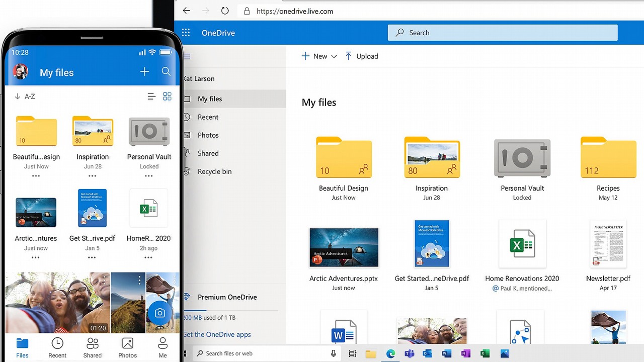This screenshot has height=362, width=644.
Task: Switch to the Photos tab on the phone
Action: 127,348
